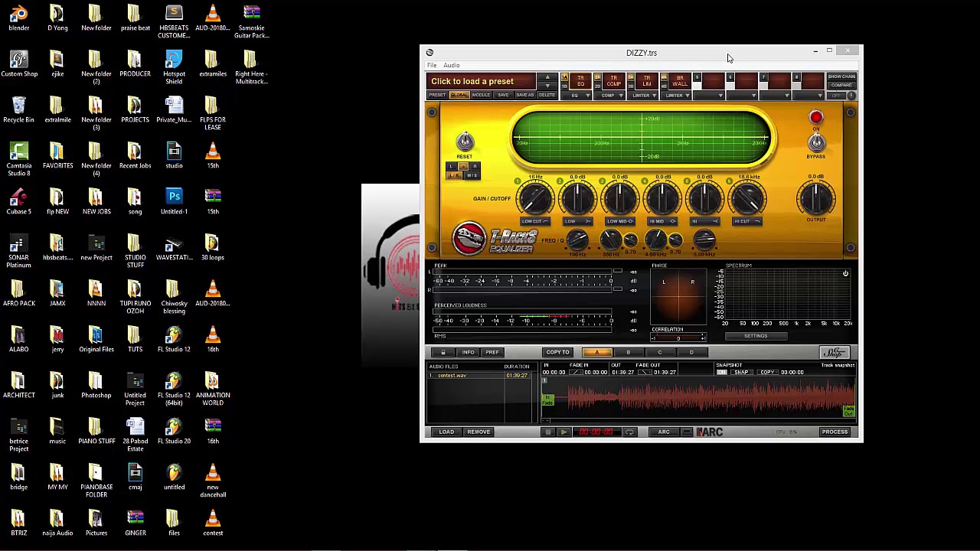The width and height of the screenshot is (980, 551).
Task: Open FL Studio 20 desktop shortcut
Action: 174,431
